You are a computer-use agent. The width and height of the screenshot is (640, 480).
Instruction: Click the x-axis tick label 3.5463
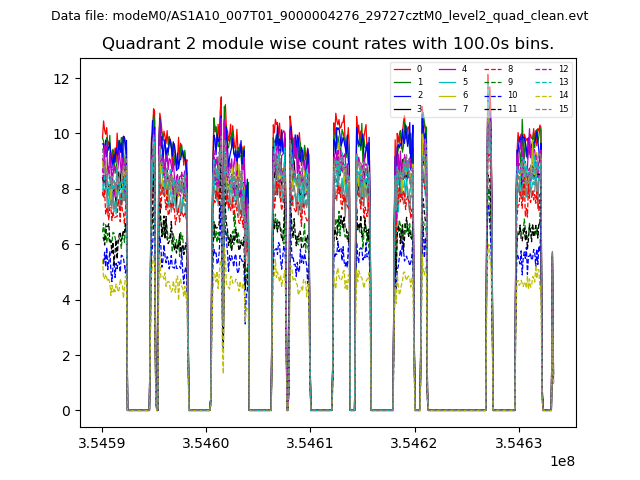click(517, 441)
